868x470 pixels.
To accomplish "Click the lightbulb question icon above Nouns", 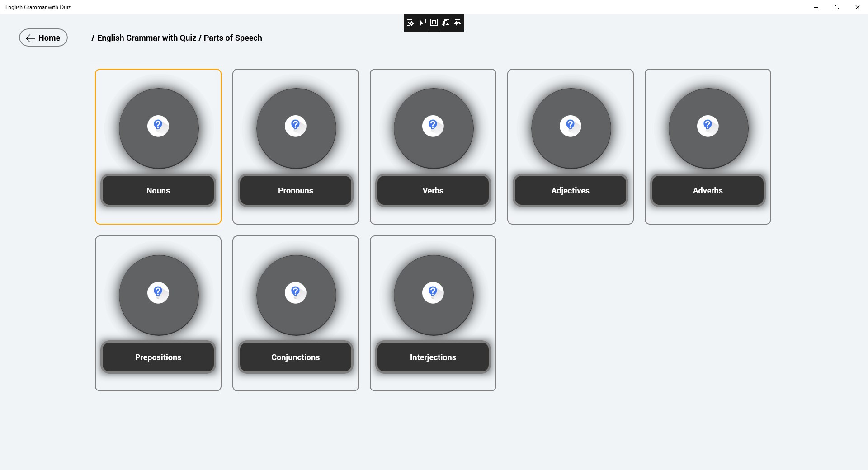I will pyautogui.click(x=158, y=126).
